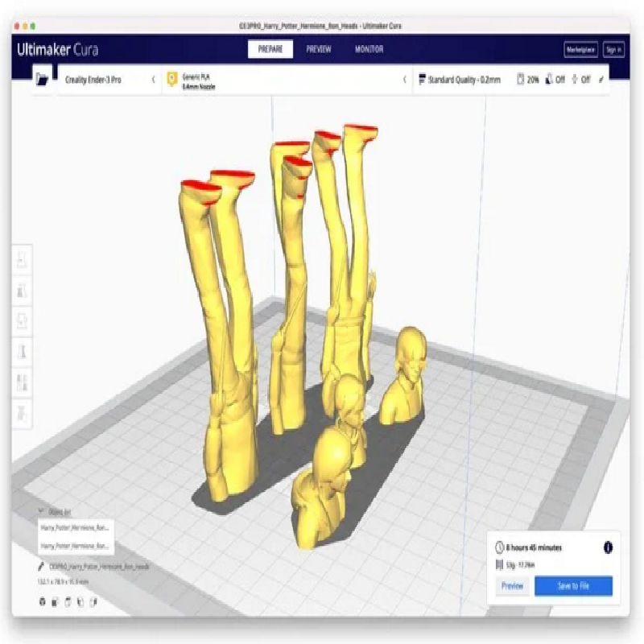The width and height of the screenshot is (644, 644).
Task: Click the Sign in button
Action: 613,50
